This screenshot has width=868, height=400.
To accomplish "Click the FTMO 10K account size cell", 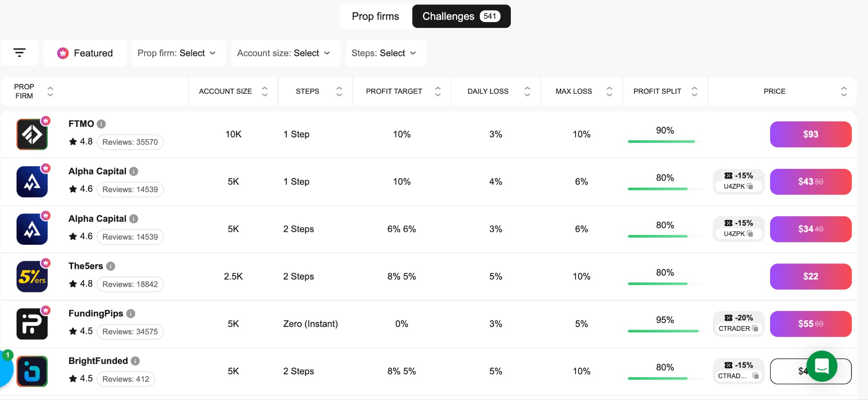I will click(x=233, y=134).
